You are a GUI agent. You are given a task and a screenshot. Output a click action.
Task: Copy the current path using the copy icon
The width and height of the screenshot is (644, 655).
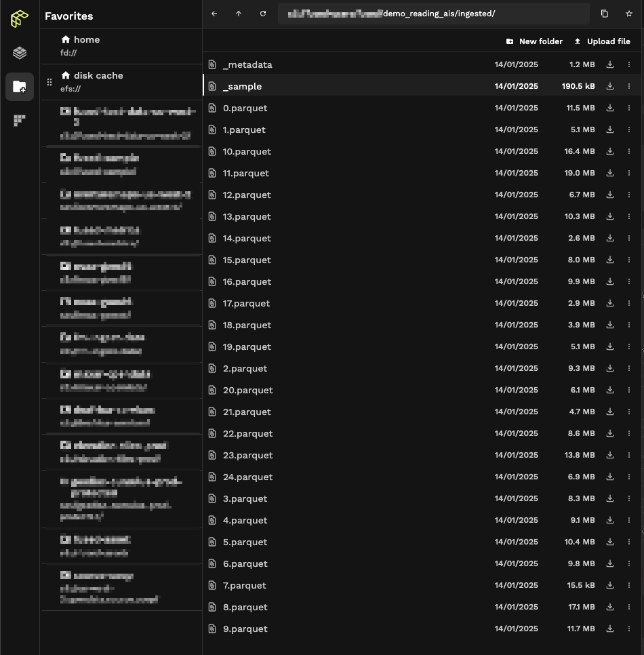pyautogui.click(x=603, y=14)
